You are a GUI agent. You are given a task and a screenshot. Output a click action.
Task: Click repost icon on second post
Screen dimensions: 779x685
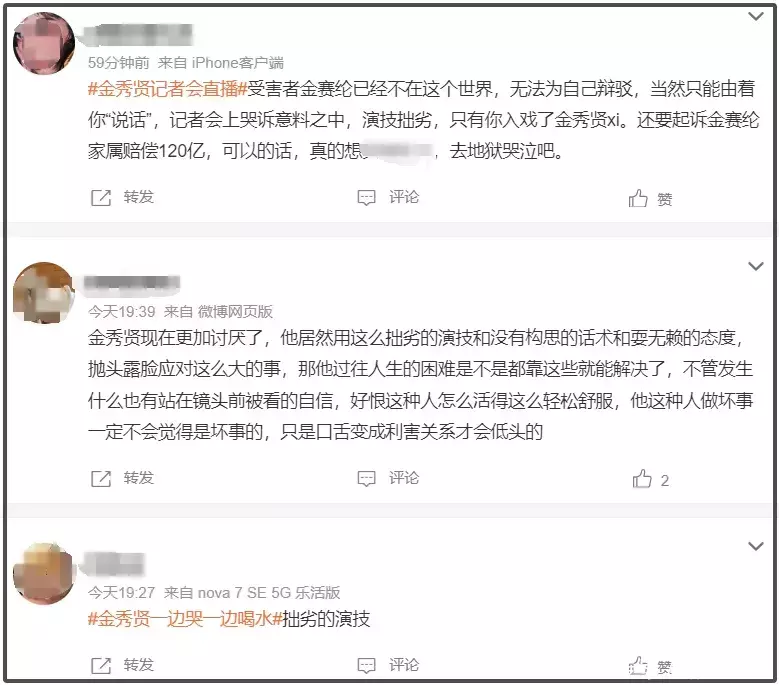(x=101, y=478)
